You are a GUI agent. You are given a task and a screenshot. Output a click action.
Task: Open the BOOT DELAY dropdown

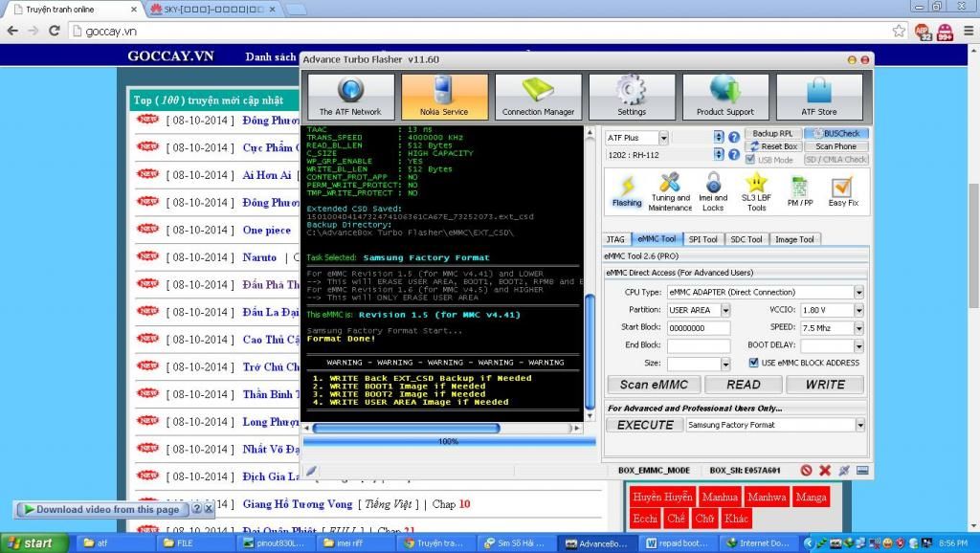coord(858,345)
